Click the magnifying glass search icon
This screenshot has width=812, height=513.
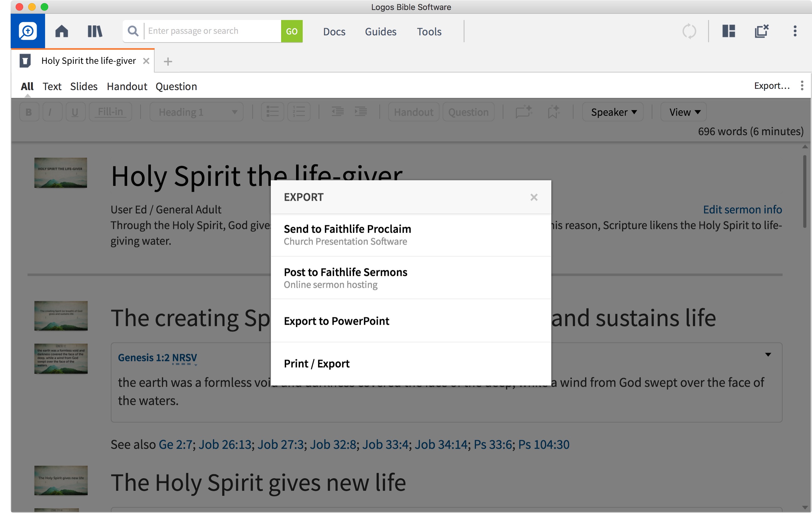click(x=133, y=31)
